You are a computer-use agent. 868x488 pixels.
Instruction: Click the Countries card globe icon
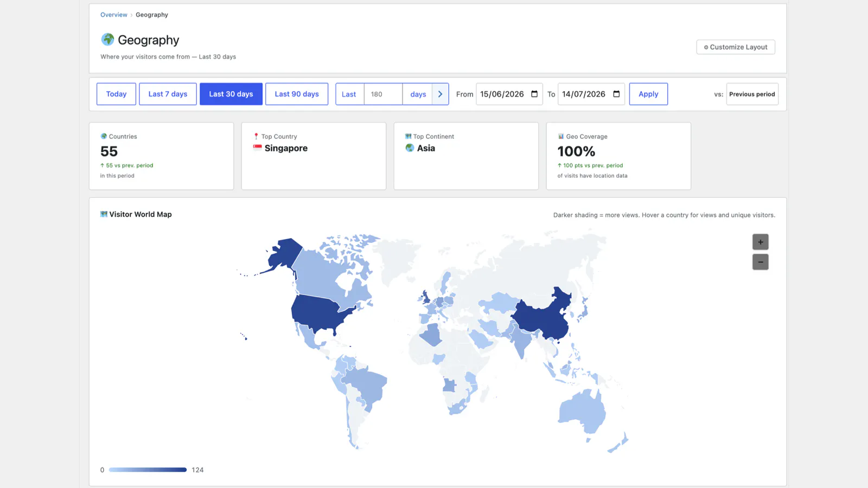pos(104,136)
